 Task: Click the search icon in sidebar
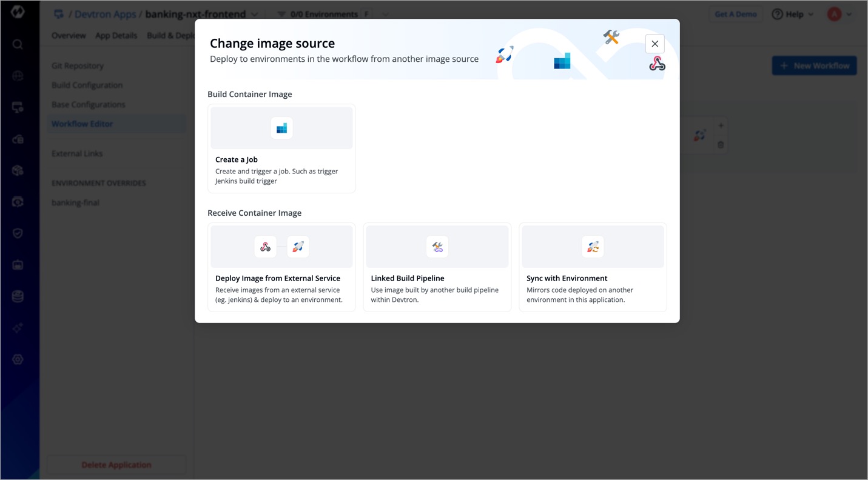(18, 44)
